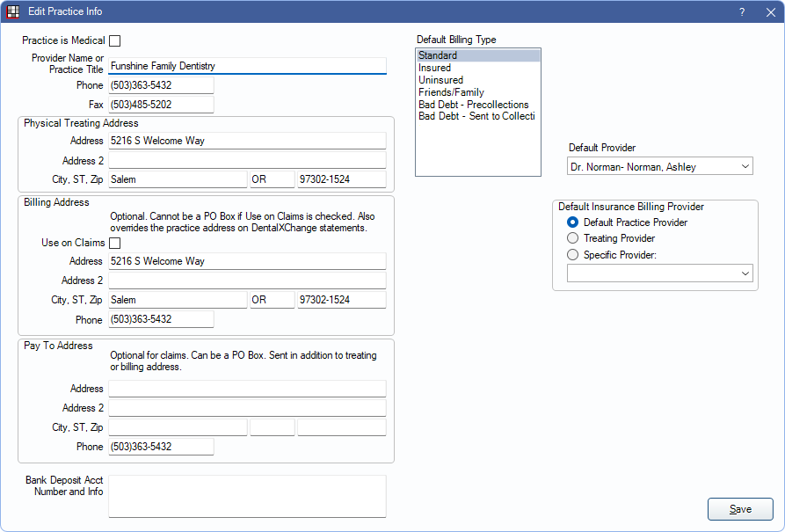Image resolution: width=785 pixels, height=532 pixels.
Task: Open the Default Provider dropdown
Action: [x=659, y=166]
